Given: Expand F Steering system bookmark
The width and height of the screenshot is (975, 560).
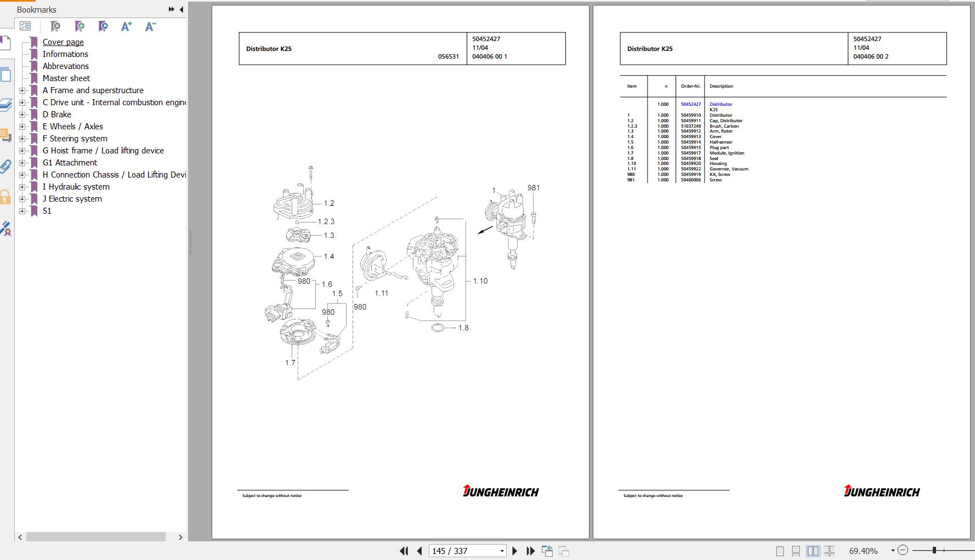Looking at the screenshot, I should point(22,139).
